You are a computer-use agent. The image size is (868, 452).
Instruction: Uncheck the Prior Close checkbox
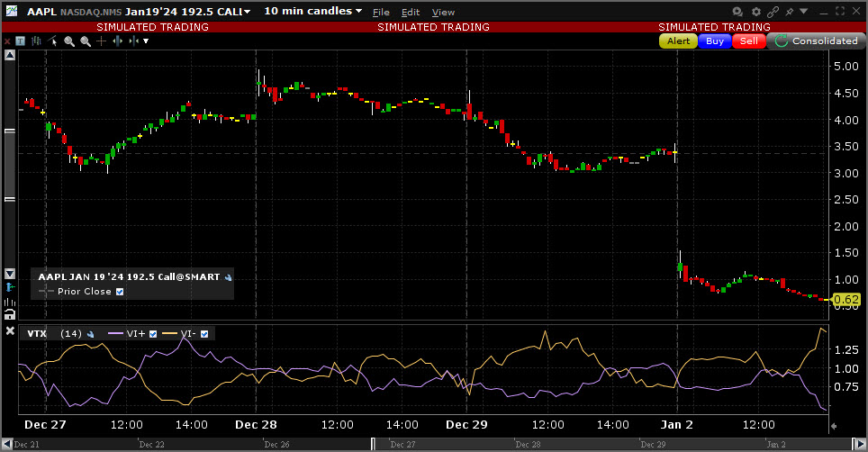(120, 292)
